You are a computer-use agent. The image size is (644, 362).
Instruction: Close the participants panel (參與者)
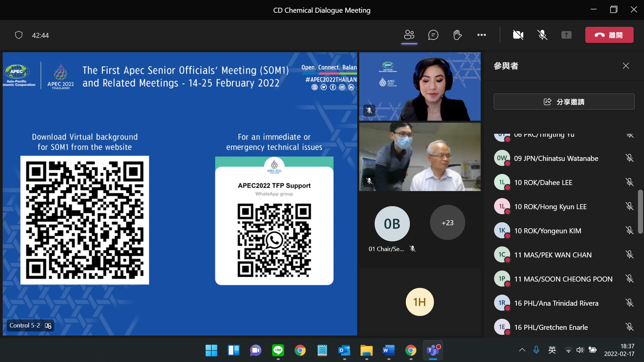pos(626,66)
